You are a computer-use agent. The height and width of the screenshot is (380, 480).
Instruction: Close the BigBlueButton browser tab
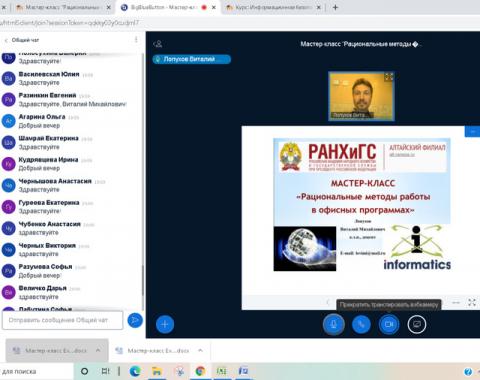(214, 7)
